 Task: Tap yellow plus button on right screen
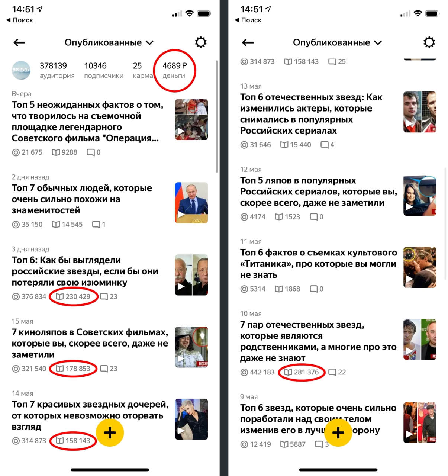pyautogui.click(x=338, y=433)
